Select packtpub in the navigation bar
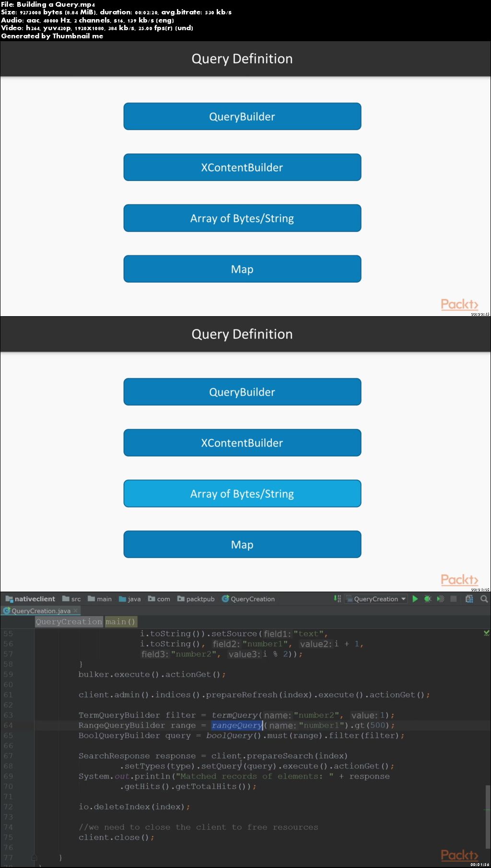 [196, 599]
